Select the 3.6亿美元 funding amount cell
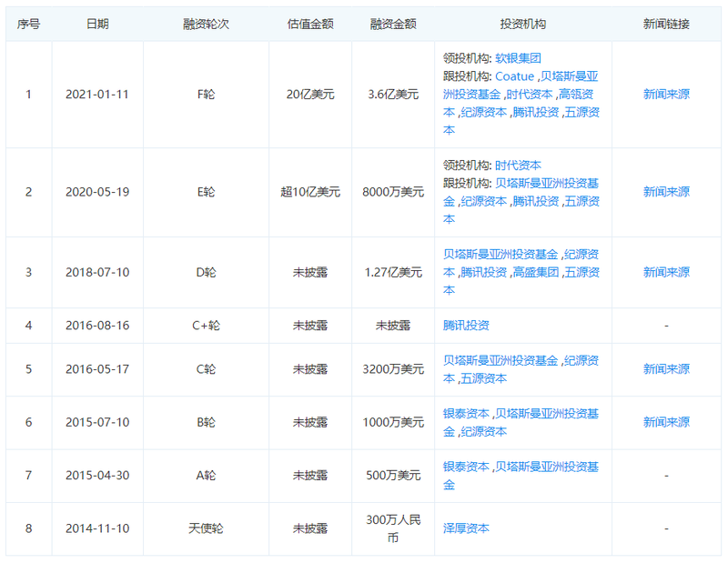728x563 pixels. point(393,95)
